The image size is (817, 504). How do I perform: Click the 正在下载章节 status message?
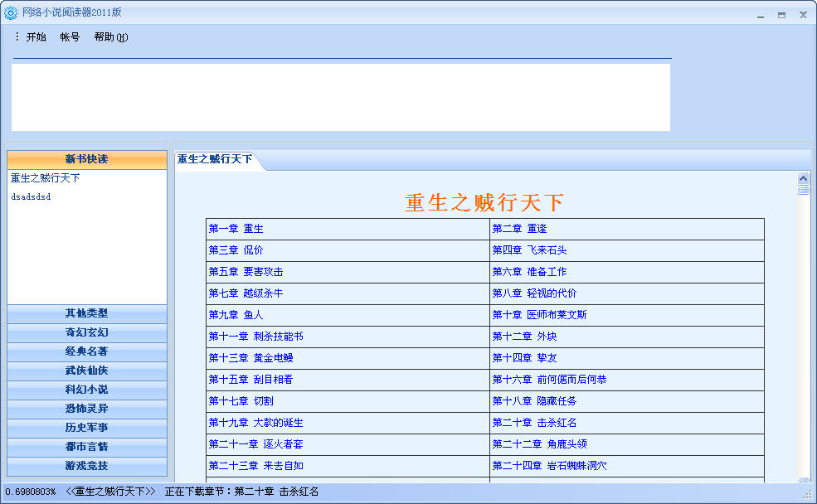(x=241, y=492)
